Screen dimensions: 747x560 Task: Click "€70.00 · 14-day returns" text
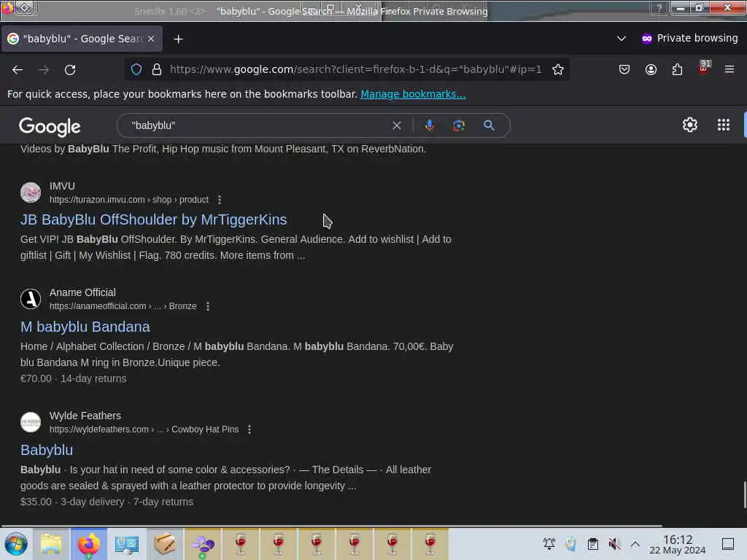(74, 378)
